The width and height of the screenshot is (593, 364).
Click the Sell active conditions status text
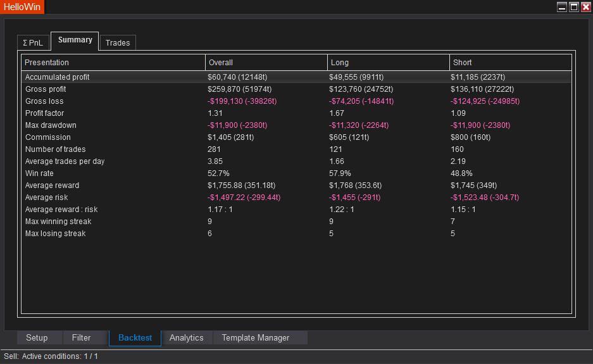click(x=51, y=356)
